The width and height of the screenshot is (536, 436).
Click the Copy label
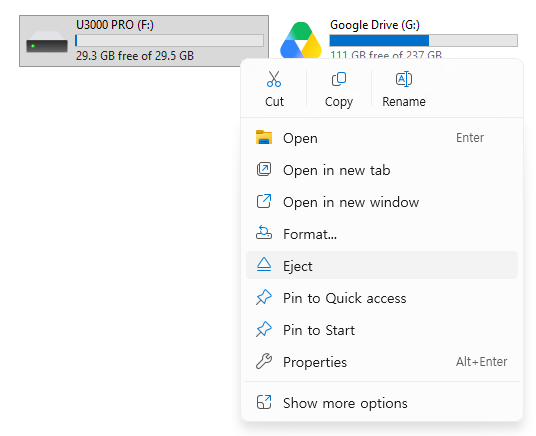point(339,102)
